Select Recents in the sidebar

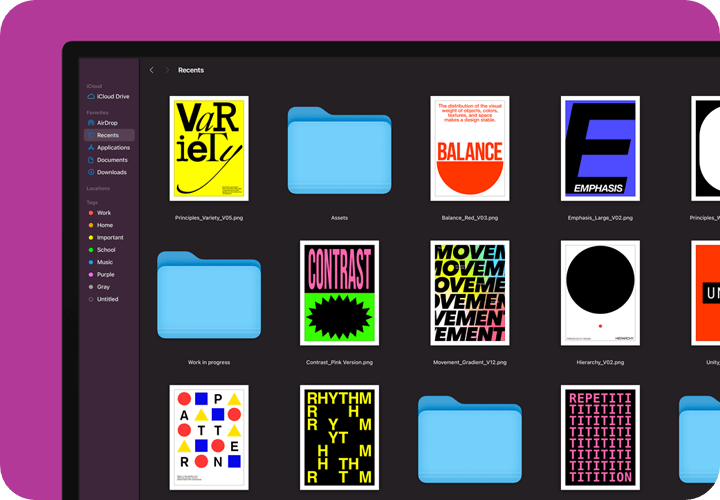point(109,135)
